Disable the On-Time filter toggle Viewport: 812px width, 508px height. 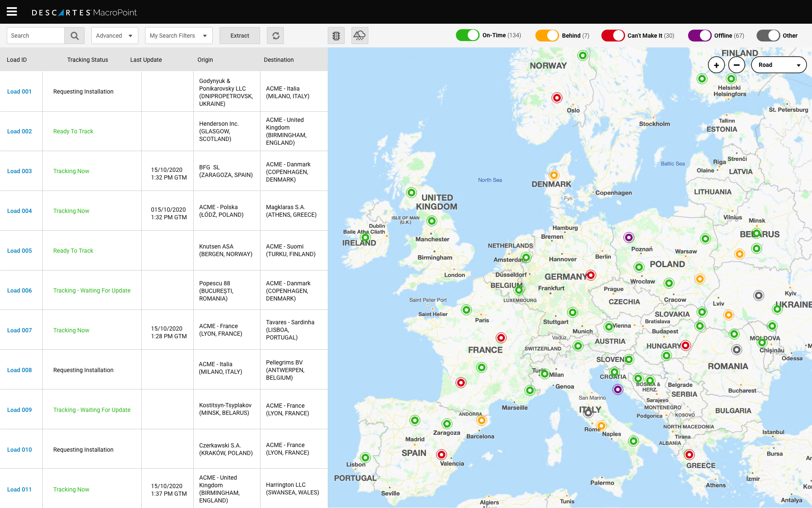click(467, 36)
